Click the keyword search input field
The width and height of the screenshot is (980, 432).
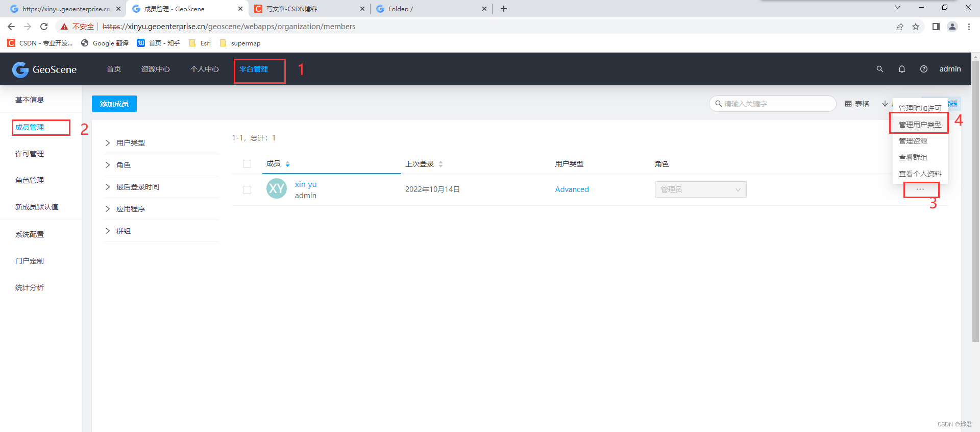click(x=772, y=104)
